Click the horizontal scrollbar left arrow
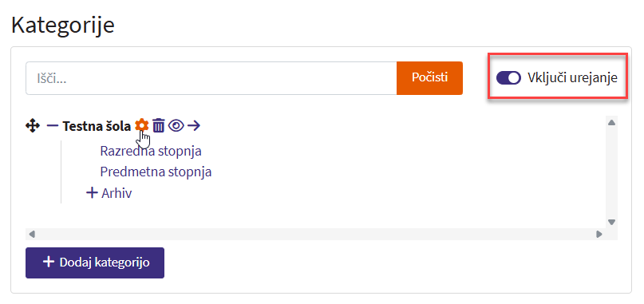 tap(32, 234)
